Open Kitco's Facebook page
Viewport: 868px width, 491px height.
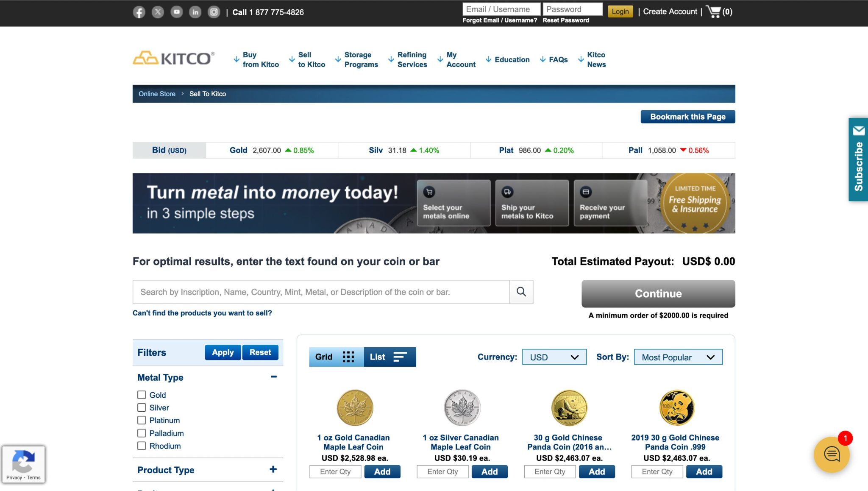click(x=139, y=12)
